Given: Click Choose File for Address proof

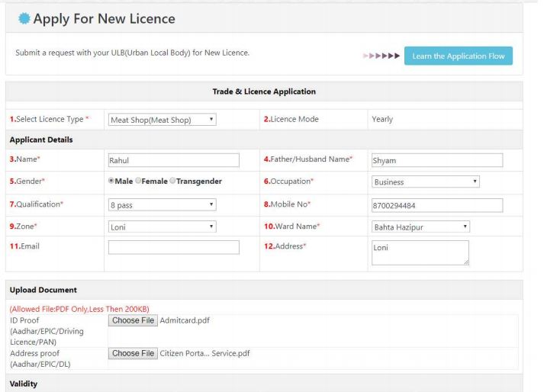Looking at the screenshot, I should [133, 353].
